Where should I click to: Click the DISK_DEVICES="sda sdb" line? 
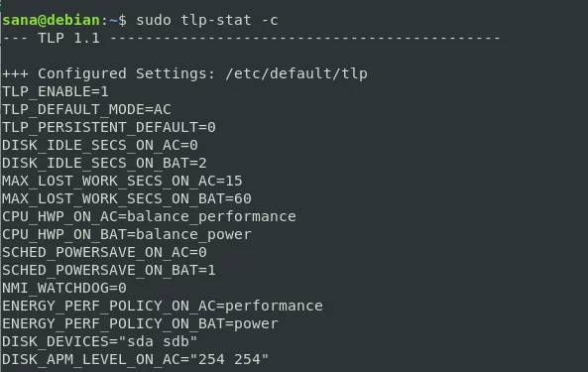pos(100,342)
